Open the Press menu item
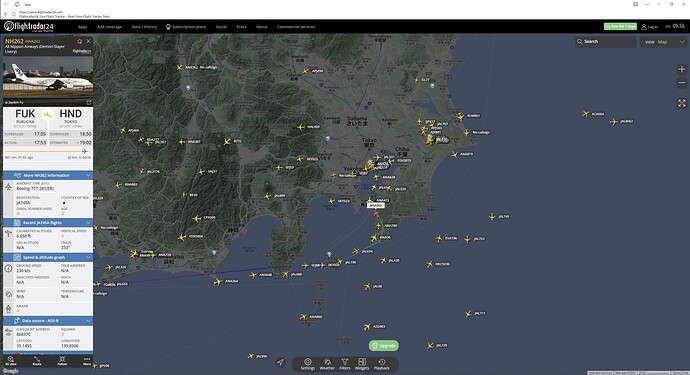 coord(241,27)
